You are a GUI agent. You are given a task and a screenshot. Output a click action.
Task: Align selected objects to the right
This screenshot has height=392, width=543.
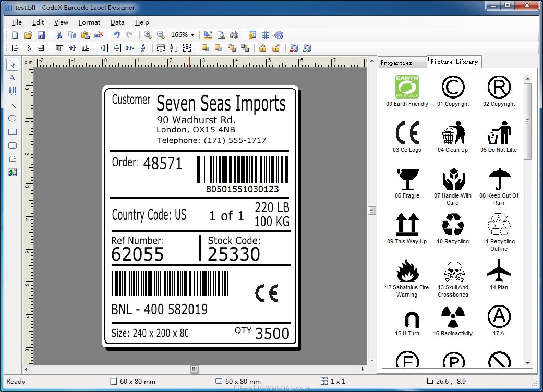41,48
